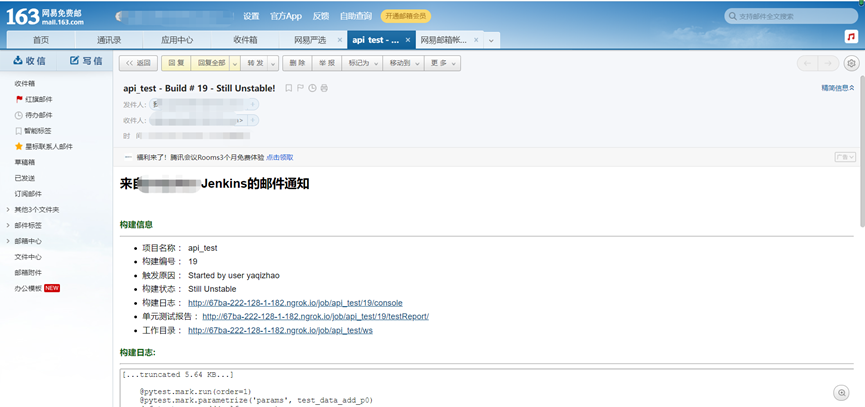Add sender to contacts plus icon
The image size is (865, 407).
pos(253,104)
